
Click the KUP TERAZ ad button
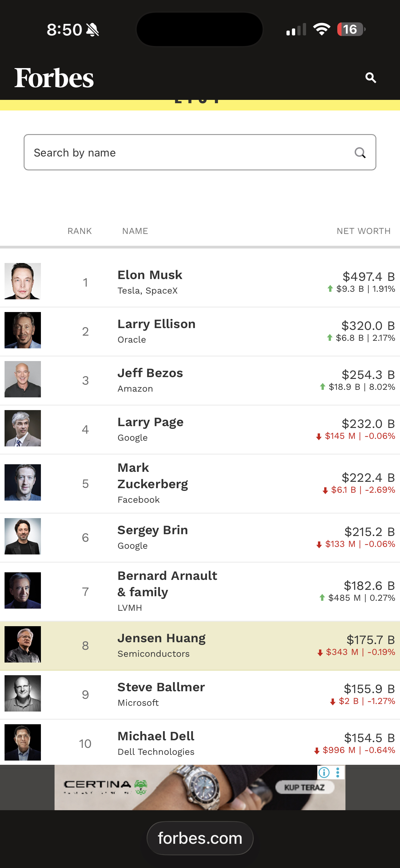[305, 787]
